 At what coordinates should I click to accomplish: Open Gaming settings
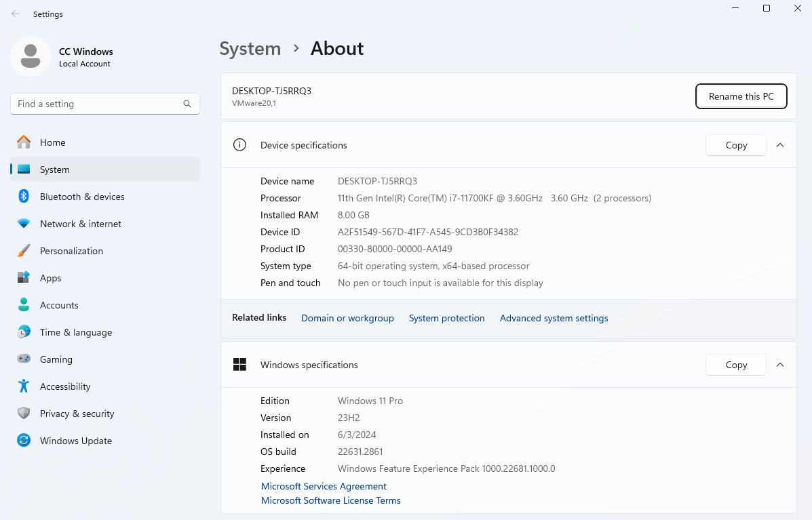[105, 359]
